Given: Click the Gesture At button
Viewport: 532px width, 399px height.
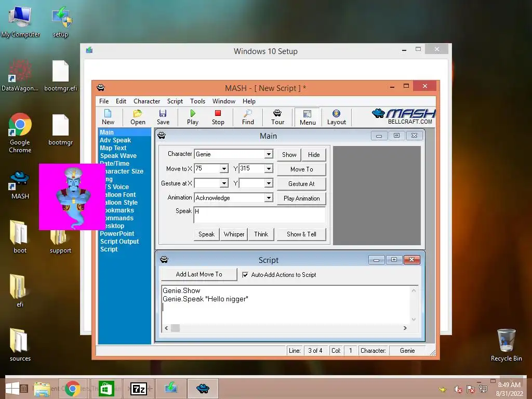Looking at the screenshot, I should click(x=302, y=184).
